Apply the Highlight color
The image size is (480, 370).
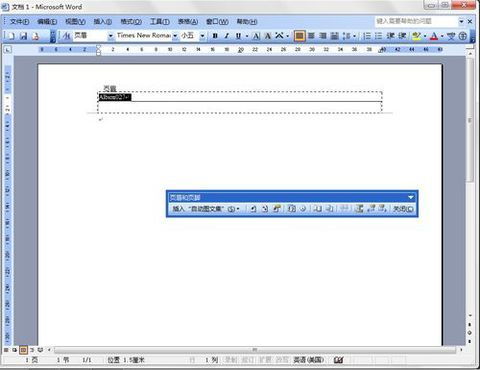[x=416, y=36]
